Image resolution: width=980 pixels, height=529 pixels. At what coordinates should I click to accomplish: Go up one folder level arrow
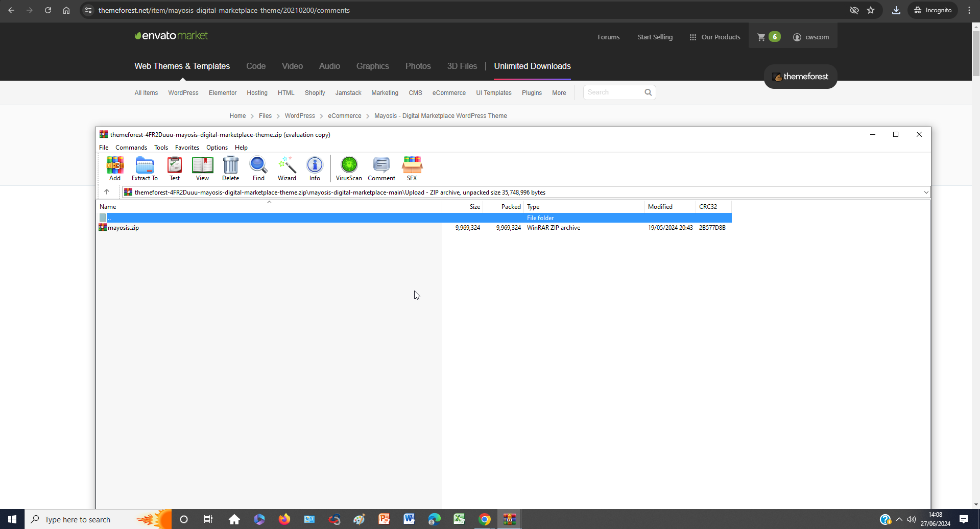(x=107, y=192)
